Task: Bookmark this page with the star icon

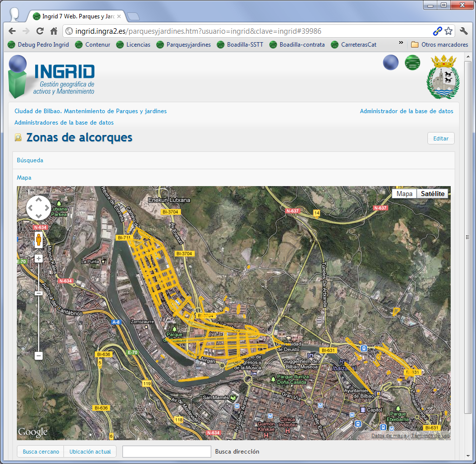Action: point(448,31)
